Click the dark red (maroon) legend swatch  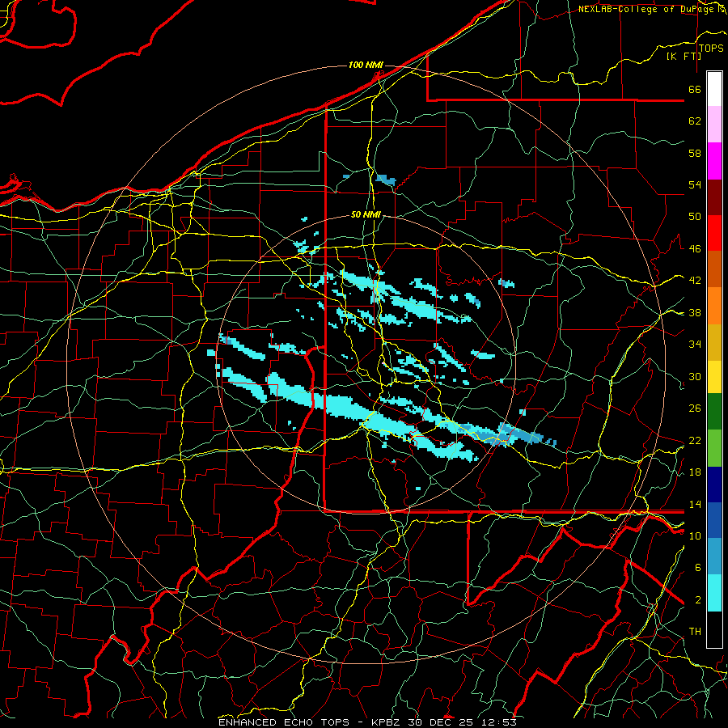714,197
